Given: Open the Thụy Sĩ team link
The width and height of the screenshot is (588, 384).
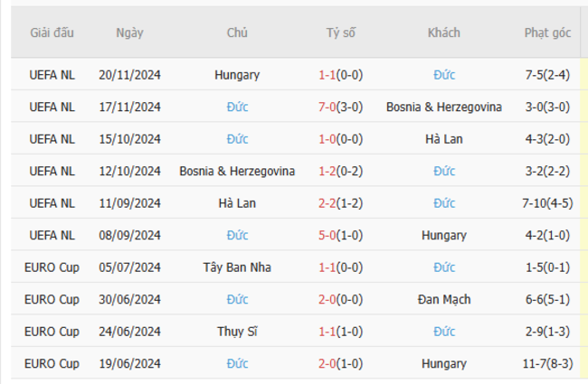Looking at the screenshot, I should click(238, 332).
